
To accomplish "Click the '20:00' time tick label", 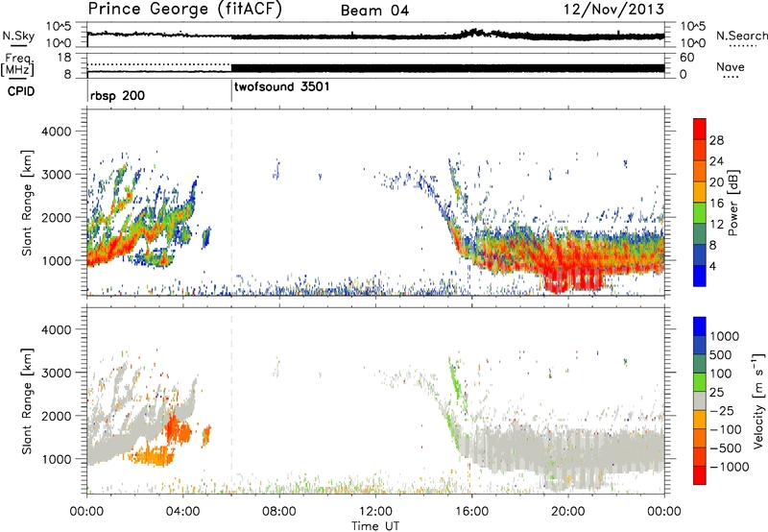I will [x=567, y=512].
